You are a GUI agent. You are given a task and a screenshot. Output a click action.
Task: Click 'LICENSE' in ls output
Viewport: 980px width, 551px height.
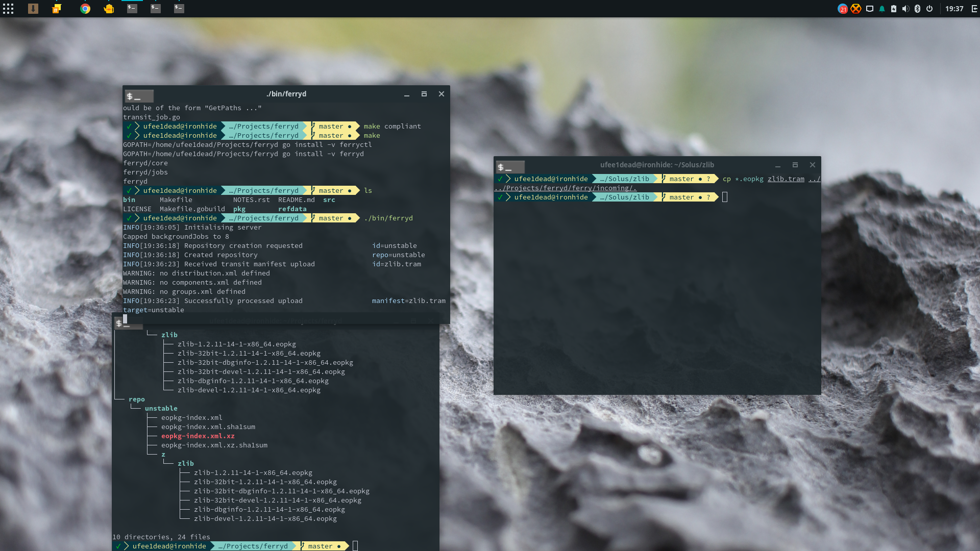[x=137, y=209]
